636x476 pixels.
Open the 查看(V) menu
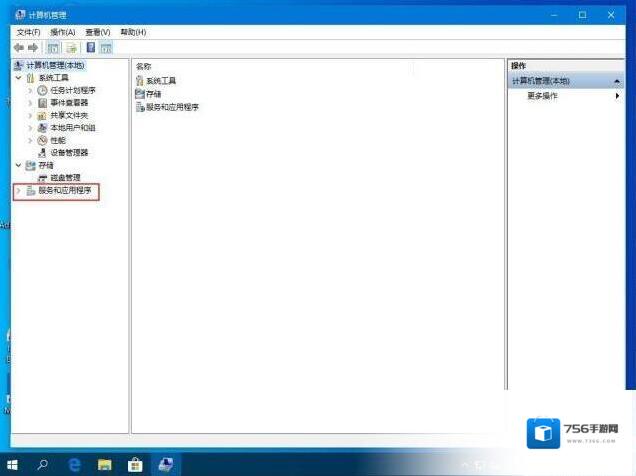98,32
